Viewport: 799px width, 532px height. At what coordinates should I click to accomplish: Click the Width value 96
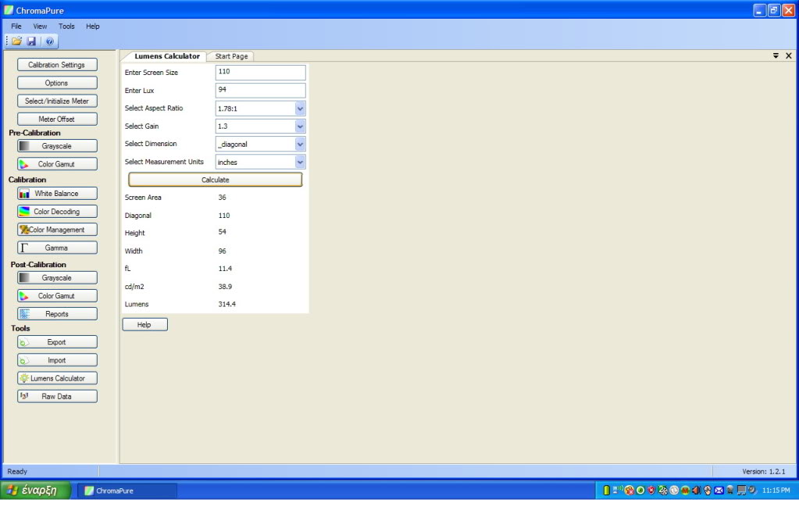pyautogui.click(x=222, y=251)
